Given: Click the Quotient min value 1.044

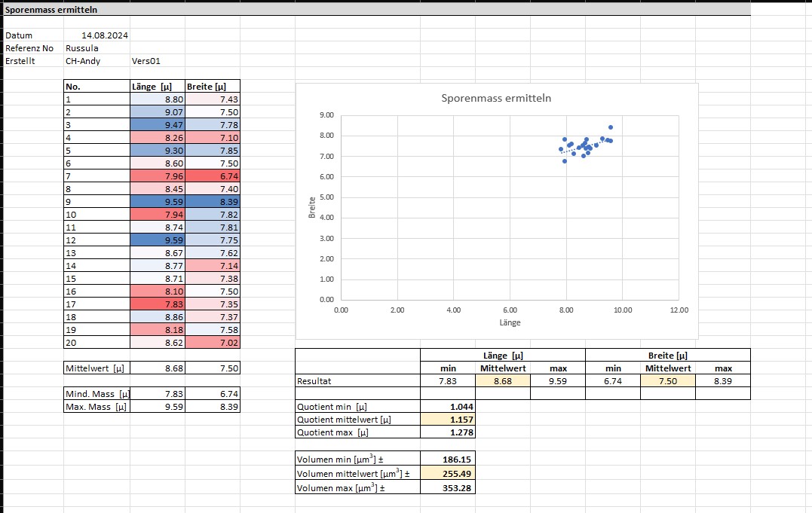Looking at the screenshot, I should pyautogui.click(x=447, y=407).
